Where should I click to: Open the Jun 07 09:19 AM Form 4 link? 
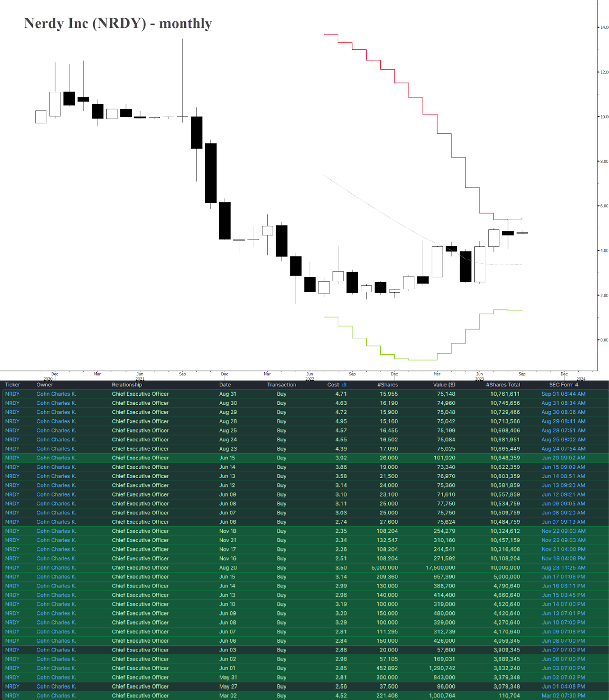(x=563, y=522)
